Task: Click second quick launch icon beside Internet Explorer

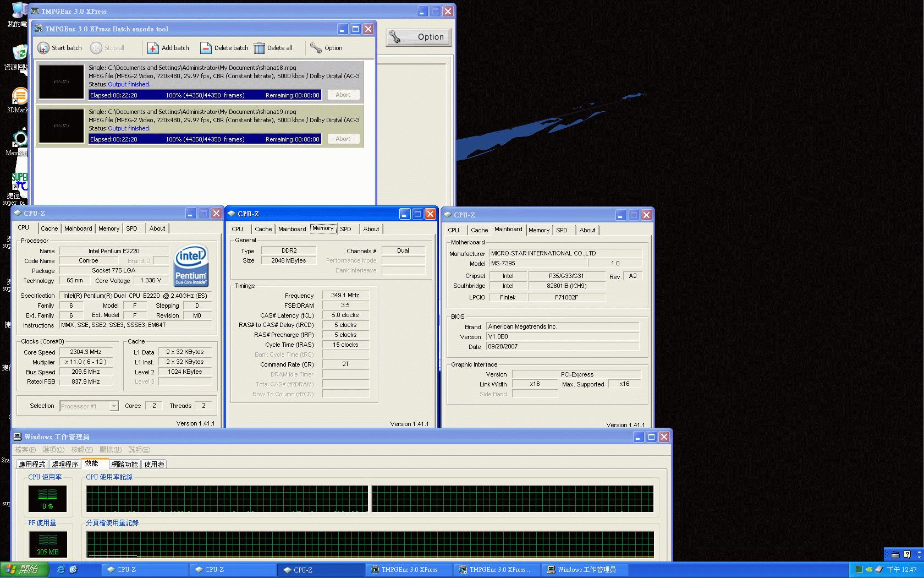Action: [x=73, y=570]
